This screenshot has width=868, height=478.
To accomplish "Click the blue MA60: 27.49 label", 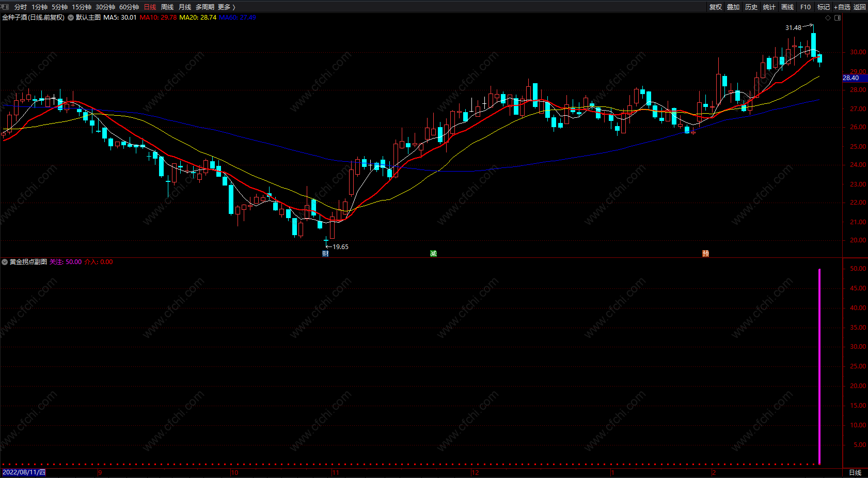I will point(238,18).
